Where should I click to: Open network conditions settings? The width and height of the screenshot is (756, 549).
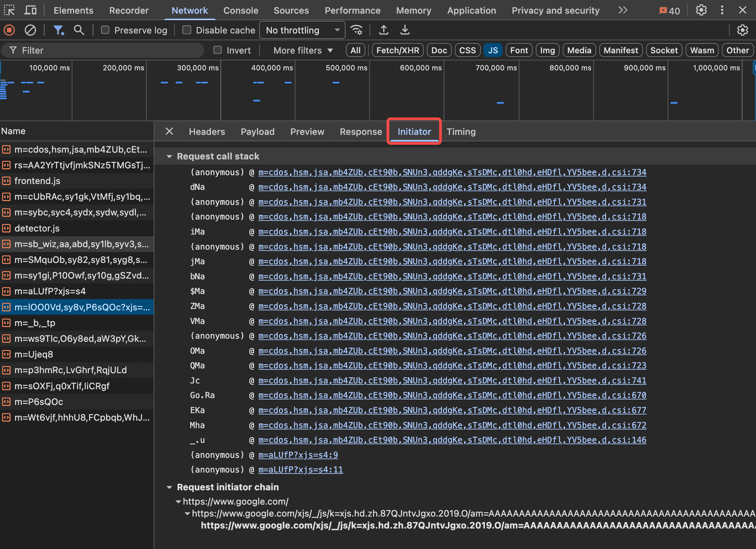[x=356, y=30]
